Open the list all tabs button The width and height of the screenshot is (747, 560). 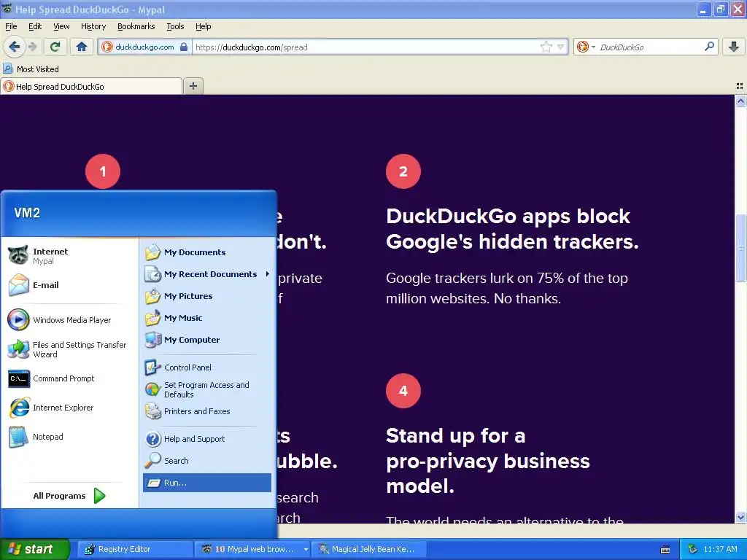click(740, 86)
